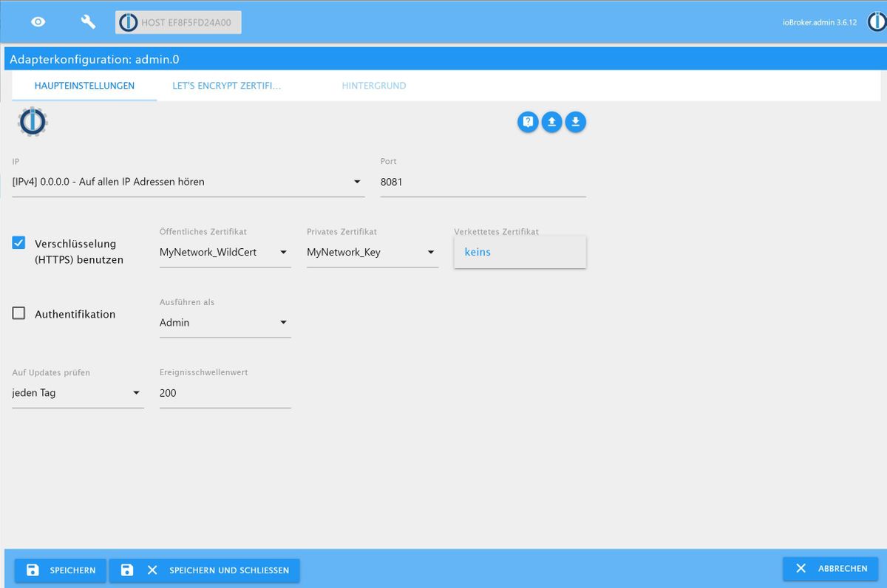This screenshot has height=588, width=887.
Task: Click the Speichern button
Action: point(61,570)
